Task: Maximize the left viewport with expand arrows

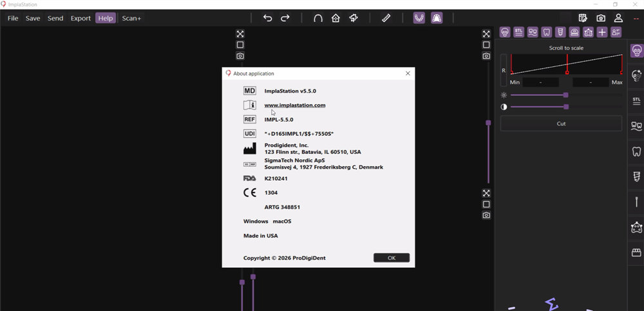Action: [x=240, y=33]
